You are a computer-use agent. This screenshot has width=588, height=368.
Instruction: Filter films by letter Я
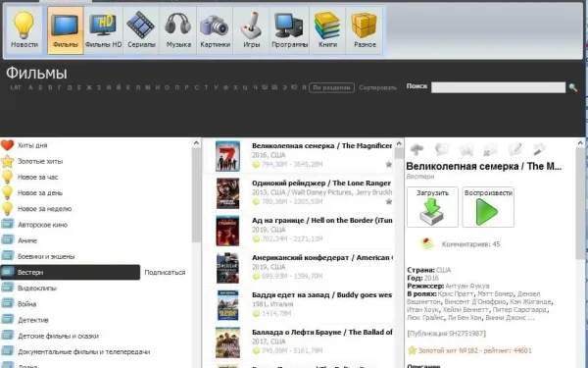tap(304, 87)
